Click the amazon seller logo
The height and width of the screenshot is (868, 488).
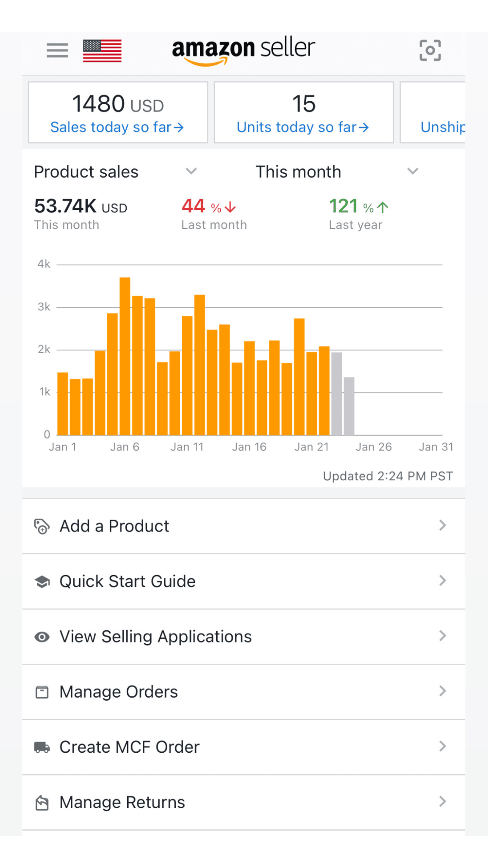[x=243, y=50]
